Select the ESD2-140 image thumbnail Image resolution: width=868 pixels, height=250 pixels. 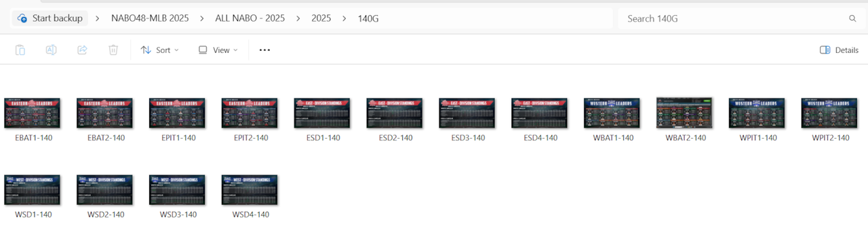pyautogui.click(x=395, y=113)
